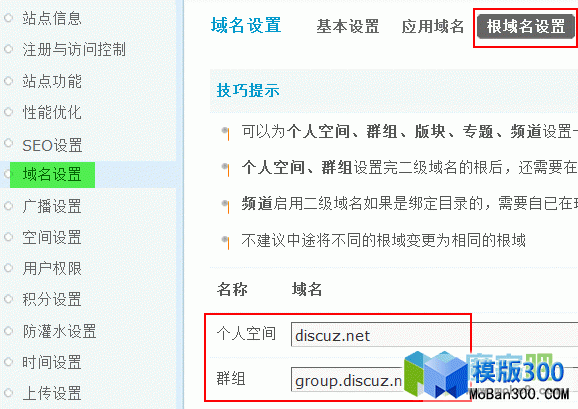578x409 pixels.
Task: Open 注册与访问控制 settings
Action: pyautogui.click(x=74, y=49)
